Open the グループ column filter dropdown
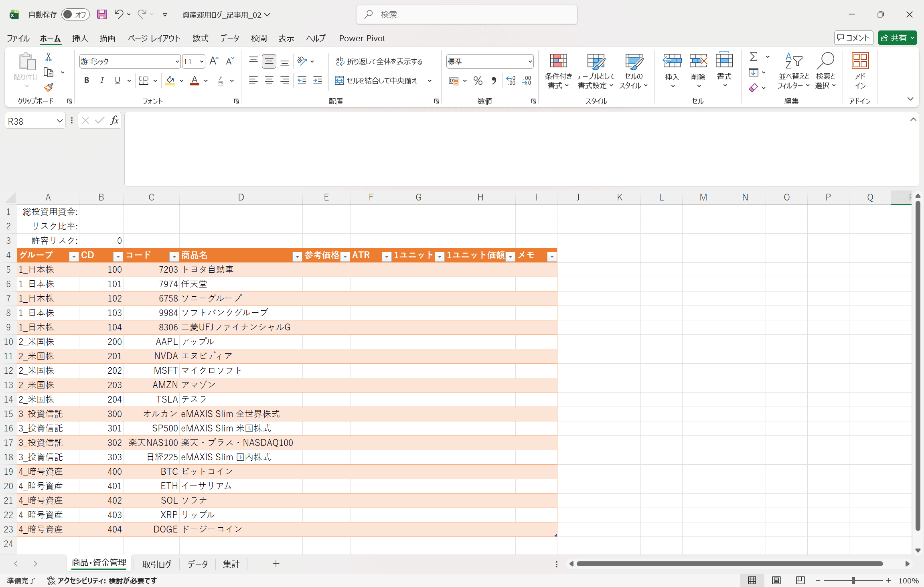Image resolution: width=924 pixels, height=587 pixels. (x=74, y=257)
